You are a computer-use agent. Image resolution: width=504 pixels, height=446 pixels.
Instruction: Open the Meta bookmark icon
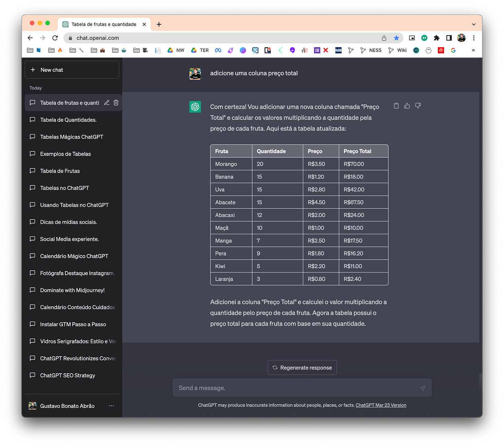[218, 50]
